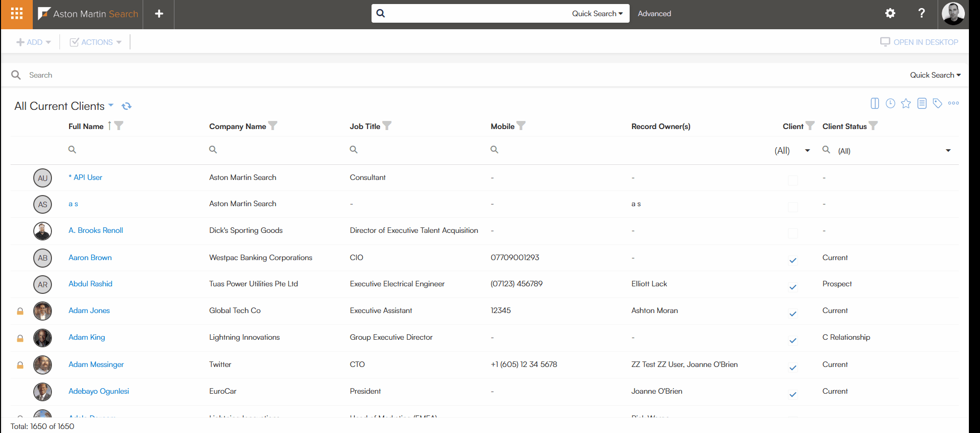Open Advanced search link
Screen dimensions: 980x433
[654, 14]
